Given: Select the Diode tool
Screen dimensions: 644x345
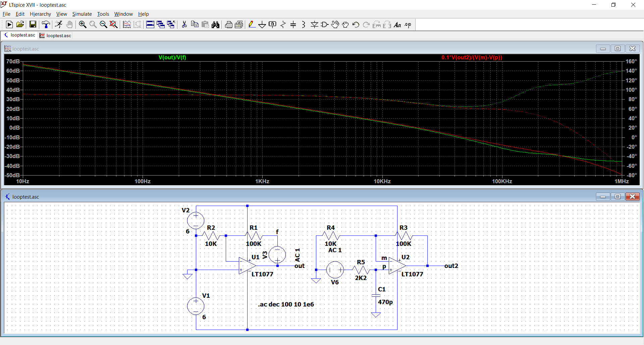Looking at the screenshot, I should 314,24.
